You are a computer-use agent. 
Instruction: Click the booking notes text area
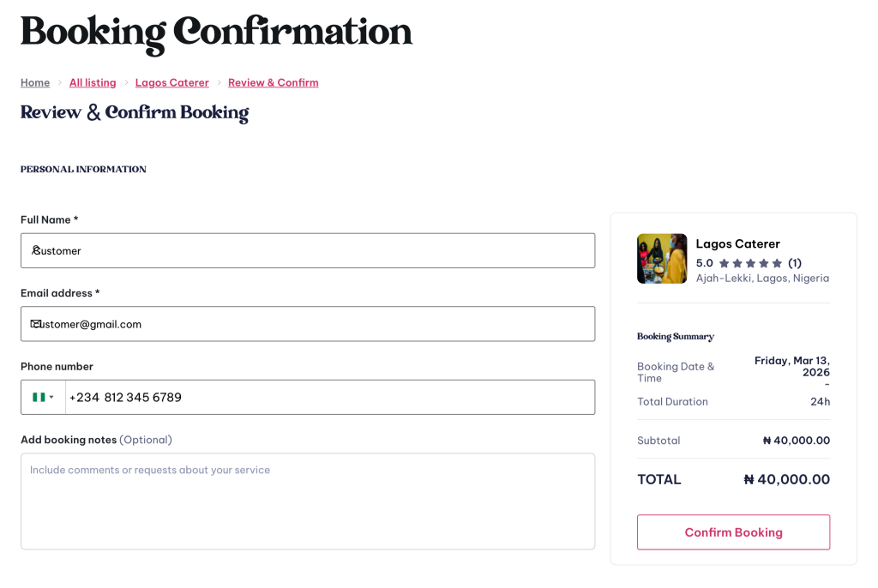pyautogui.click(x=308, y=501)
